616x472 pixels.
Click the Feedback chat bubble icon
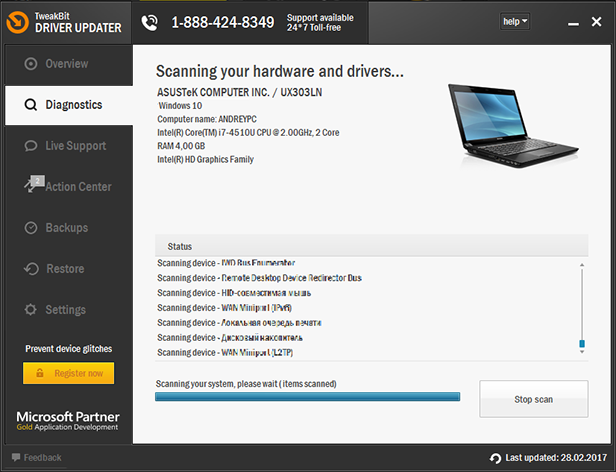[x=16, y=457]
